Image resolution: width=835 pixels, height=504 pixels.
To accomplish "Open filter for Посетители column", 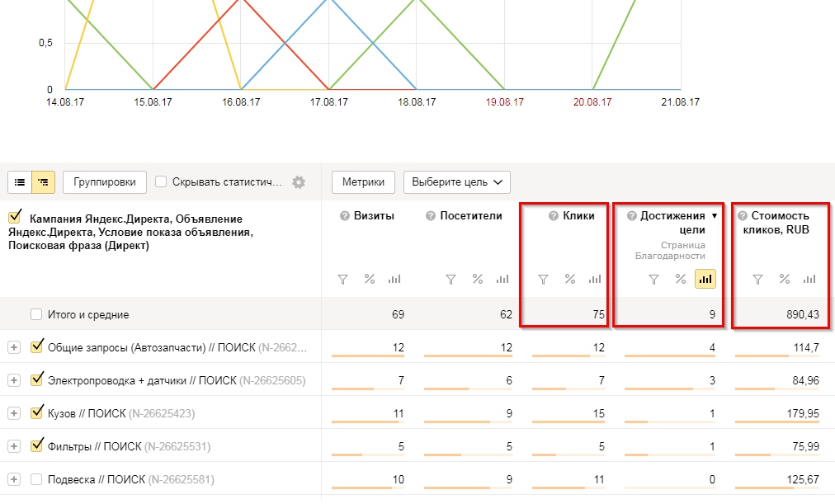I will click(451, 280).
